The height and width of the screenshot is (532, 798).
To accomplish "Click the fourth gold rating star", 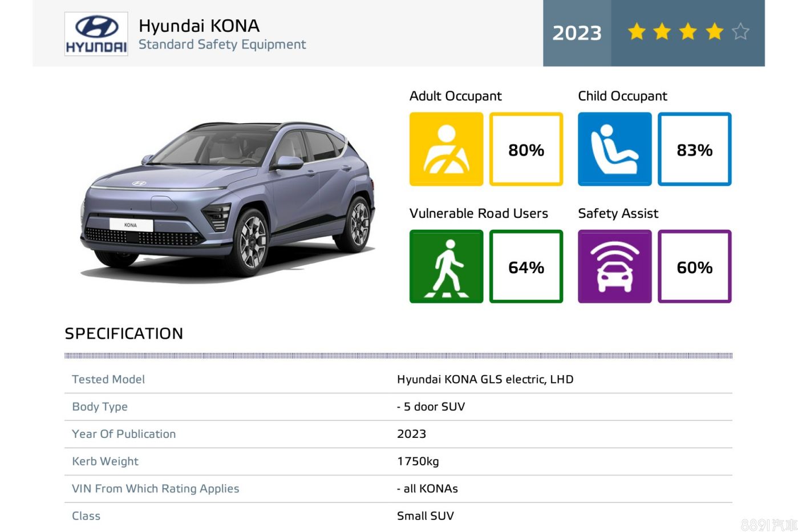I will click(x=714, y=31).
